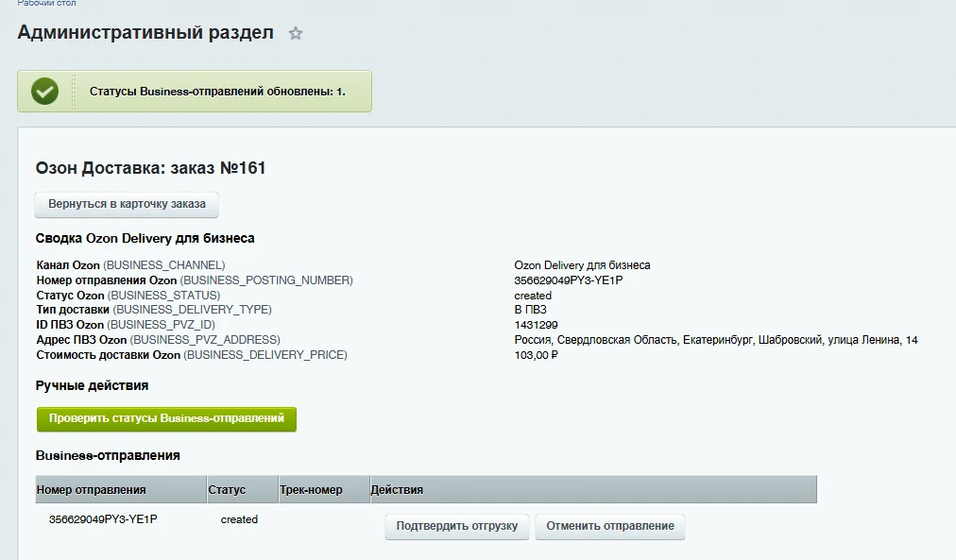Click the ПВЗ address value with Екатеринбург
This screenshot has width=956, height=560.
(x=716, y=340)
